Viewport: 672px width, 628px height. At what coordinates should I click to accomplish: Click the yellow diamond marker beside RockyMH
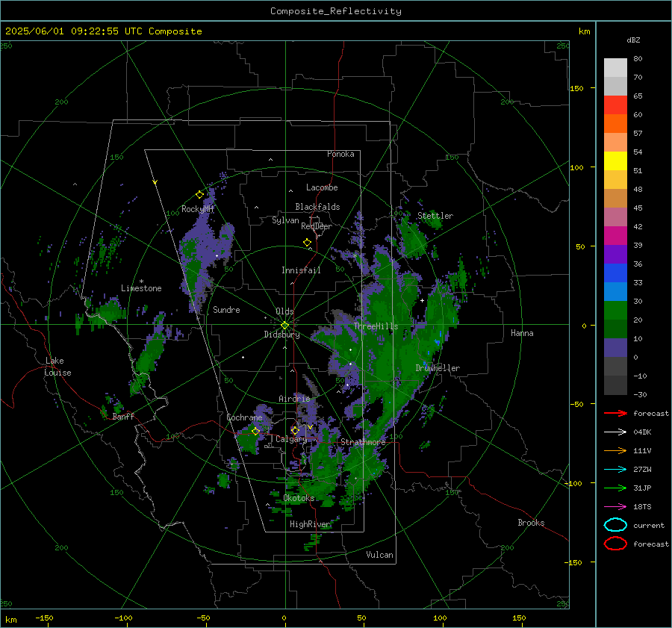(199, 195)
